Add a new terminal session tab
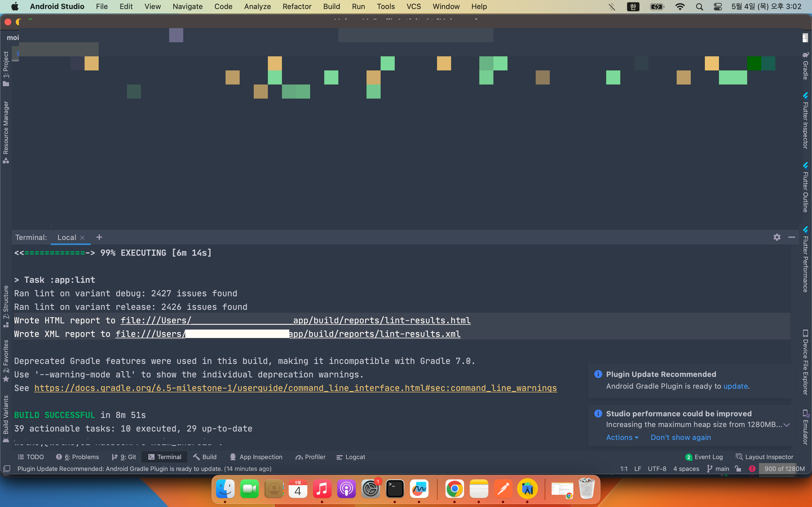Viewport: 812px width, 507px height. 99,237
